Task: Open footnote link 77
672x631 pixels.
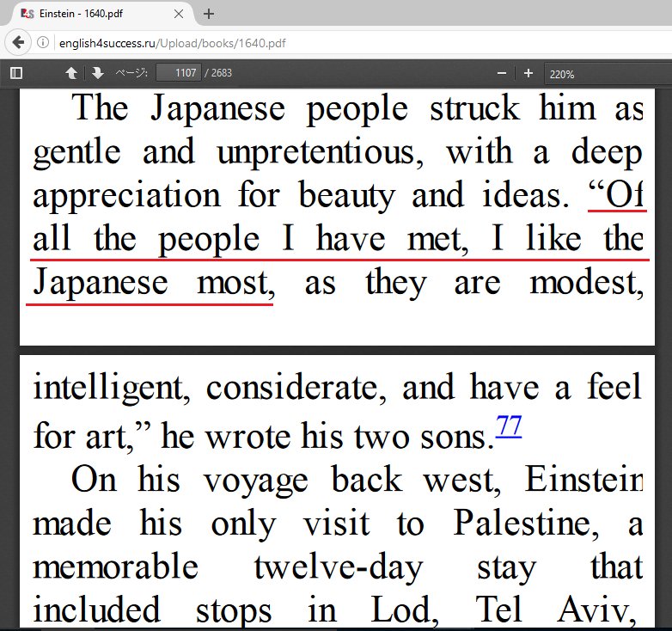Action: click(509, 426)
